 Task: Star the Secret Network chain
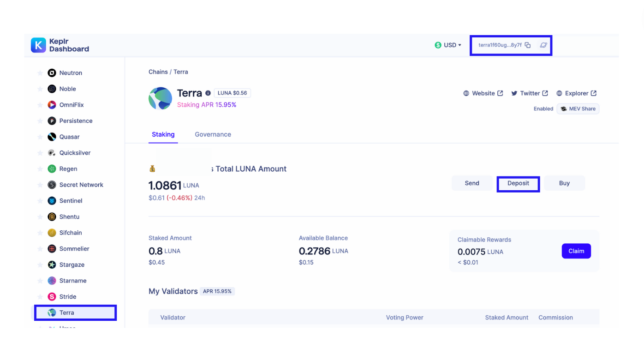click(x=40, y=185)
